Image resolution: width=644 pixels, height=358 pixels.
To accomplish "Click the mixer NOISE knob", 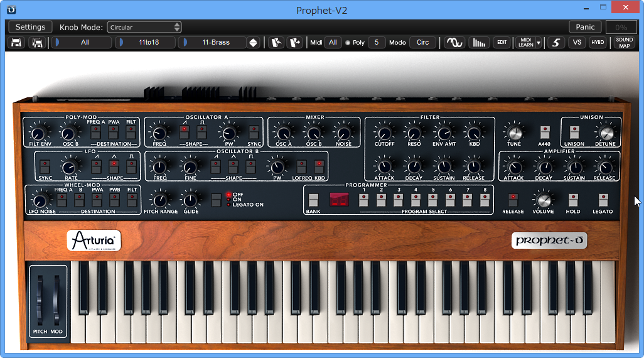I will coord(343,133).
